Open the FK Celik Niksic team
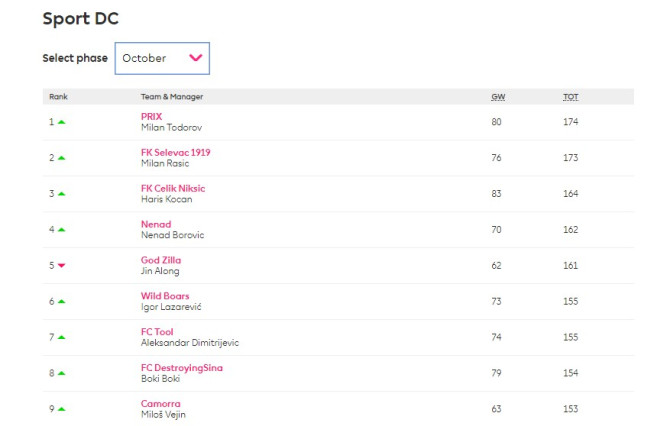 pos(173,188)
